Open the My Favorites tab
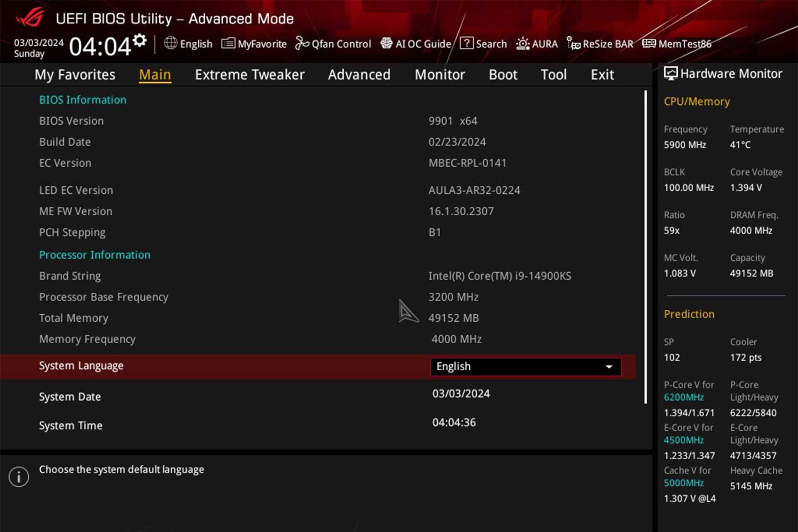Image resolution: width=798 pixels, height=532 pixels. [75, 75]
